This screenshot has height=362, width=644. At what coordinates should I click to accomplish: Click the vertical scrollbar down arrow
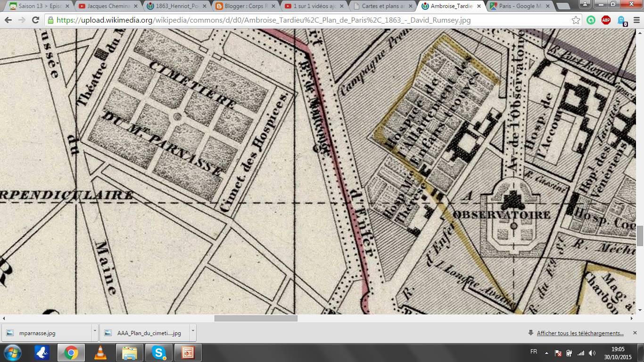[x=640, y=311]
